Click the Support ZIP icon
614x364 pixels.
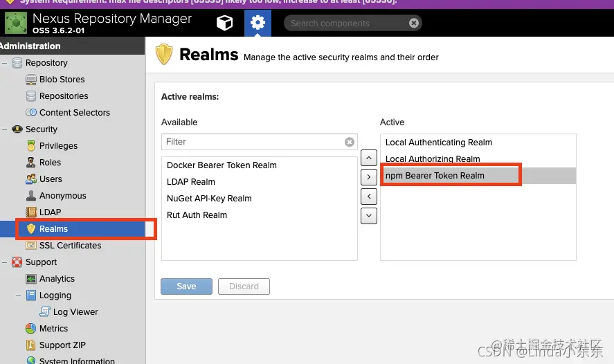click(31, 345)
